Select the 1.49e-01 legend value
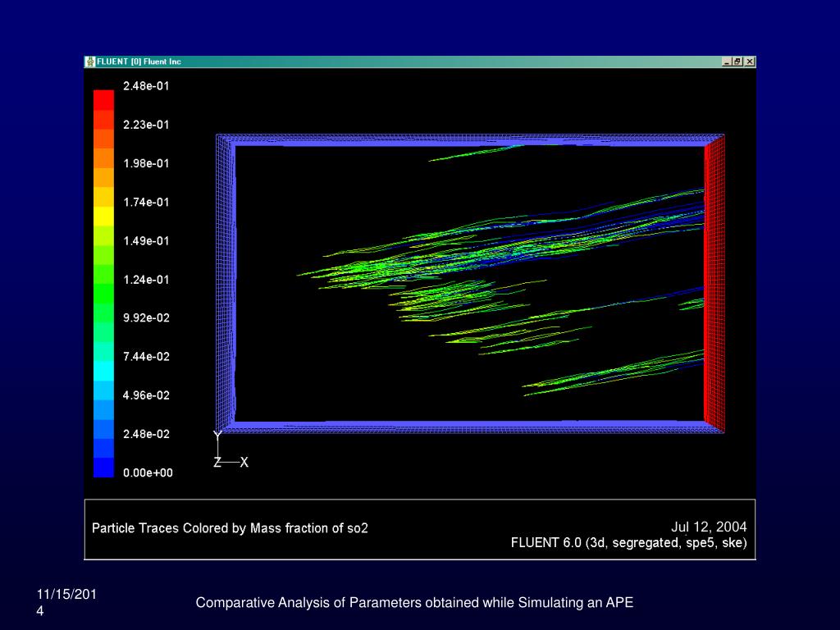The height and width of the screenshot is (630, 840). tap(146, 240)
